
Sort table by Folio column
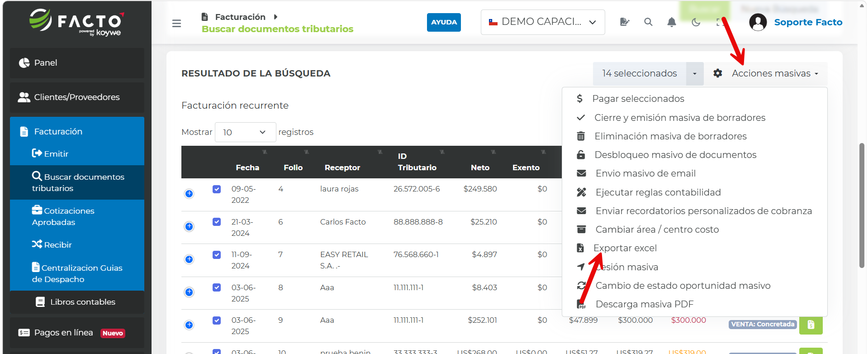(293, 167)
